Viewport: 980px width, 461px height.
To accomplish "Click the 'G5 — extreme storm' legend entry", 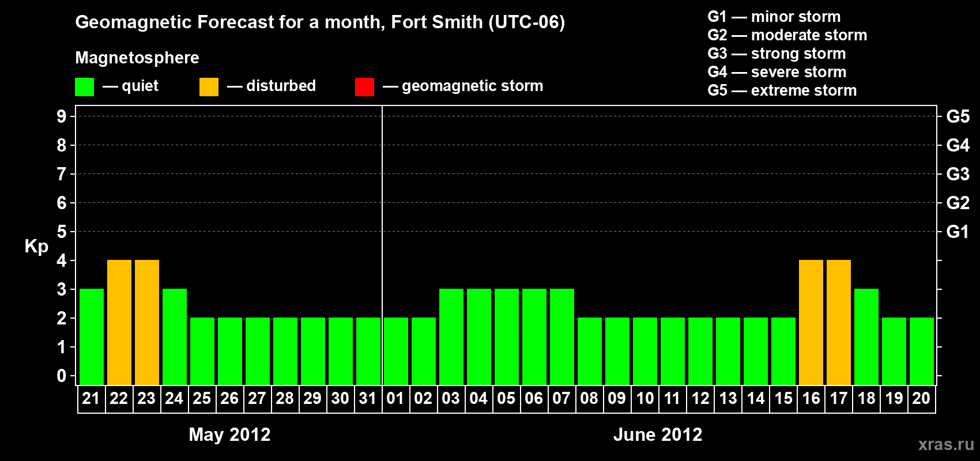I will pyautogui.click(x=782, y=90).
